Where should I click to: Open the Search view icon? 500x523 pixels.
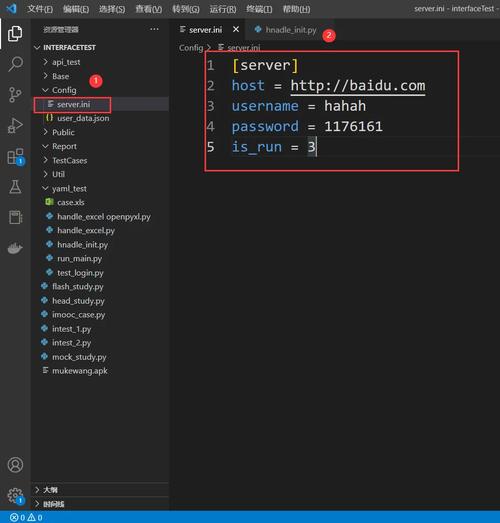coord(15,64)
